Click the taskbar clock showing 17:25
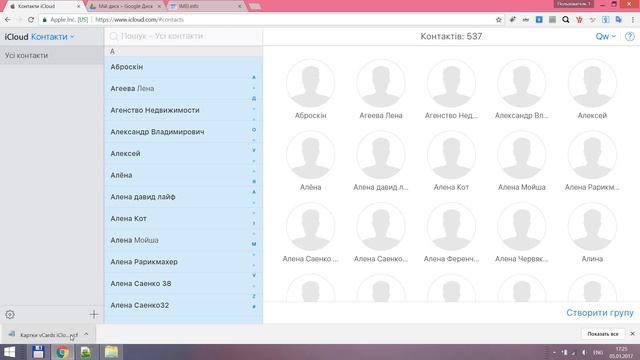This screenshot has width=640, height=360. 621,352
